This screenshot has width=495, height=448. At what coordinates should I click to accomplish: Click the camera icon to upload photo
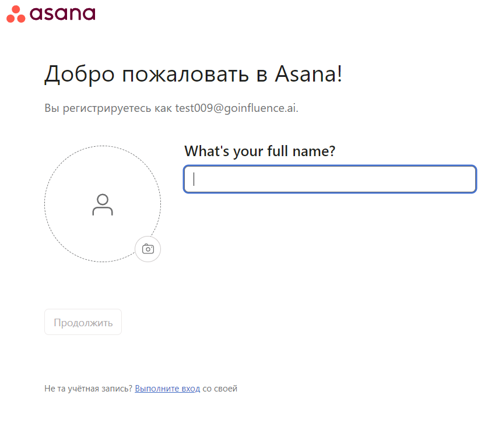click(148, 249)
